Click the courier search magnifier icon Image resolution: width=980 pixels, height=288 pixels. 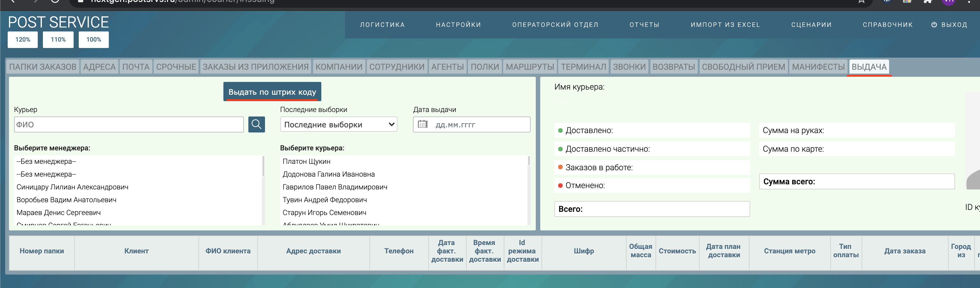tap(256, 124)
